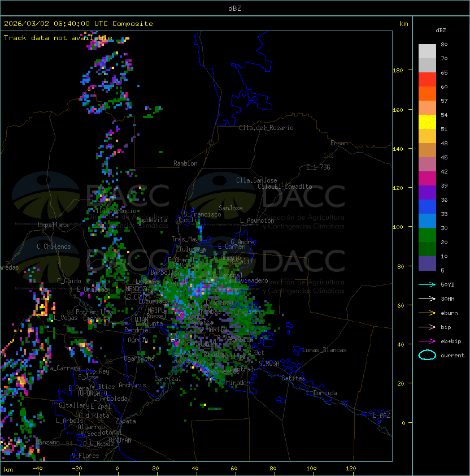Select the 'TUNUYAN' map label
The width and height of the screenshot is (470, 476).
point(120,440)
